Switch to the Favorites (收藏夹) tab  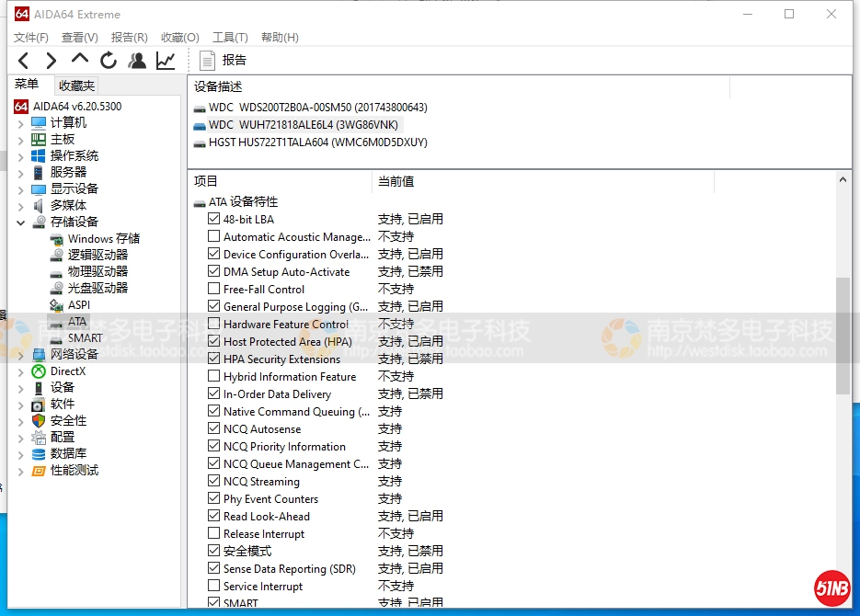[76, 86]
